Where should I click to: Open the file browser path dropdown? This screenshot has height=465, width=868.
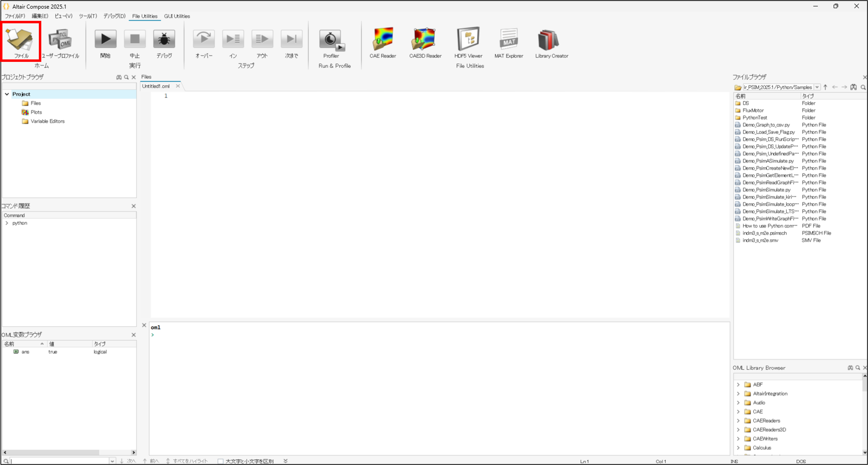[x=817, y=87]
